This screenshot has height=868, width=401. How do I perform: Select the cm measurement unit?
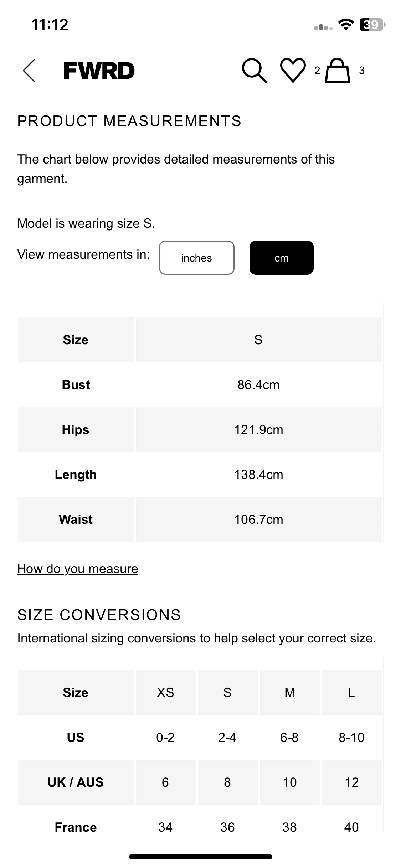[282, 258]
